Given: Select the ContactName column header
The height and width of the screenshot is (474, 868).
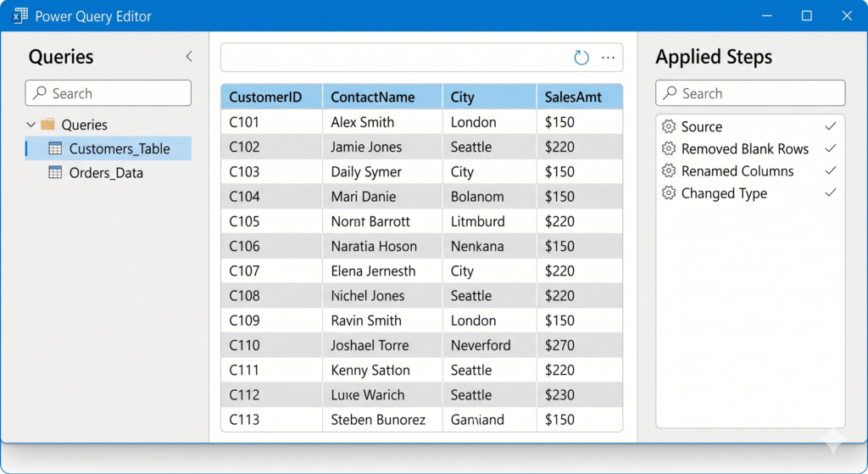Looking at the screenshot, I should pos(382,97).
